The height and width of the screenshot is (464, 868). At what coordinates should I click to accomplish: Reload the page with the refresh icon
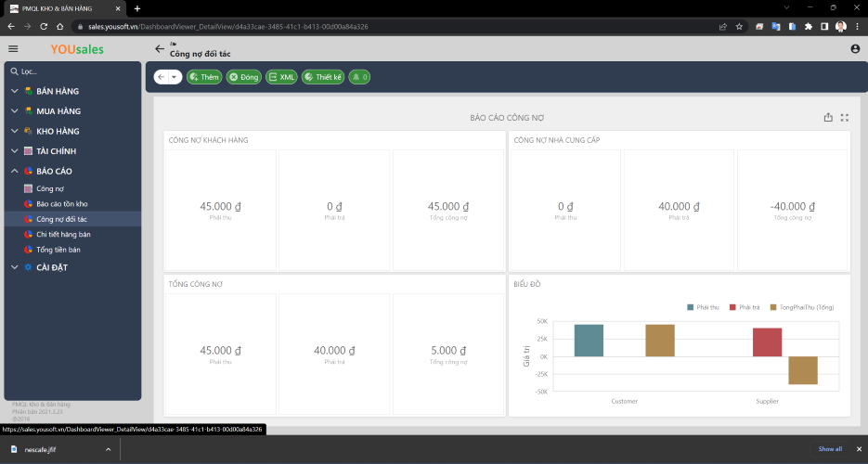44,27
